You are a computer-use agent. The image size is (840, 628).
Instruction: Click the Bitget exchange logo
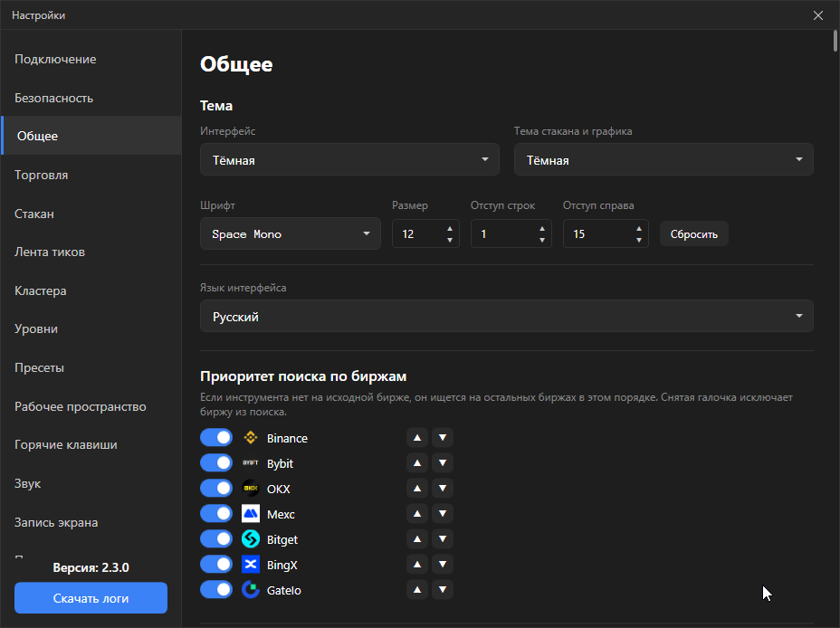(x=250, y=539)
